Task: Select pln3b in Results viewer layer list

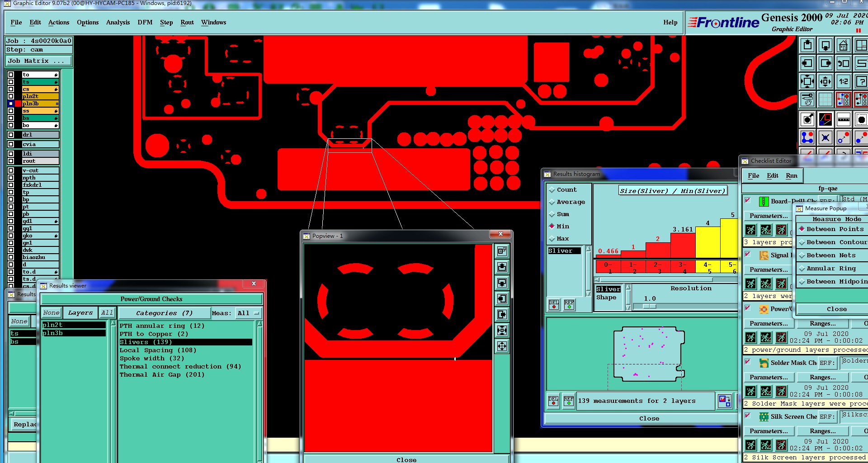Action: click(x=74, y=333)
